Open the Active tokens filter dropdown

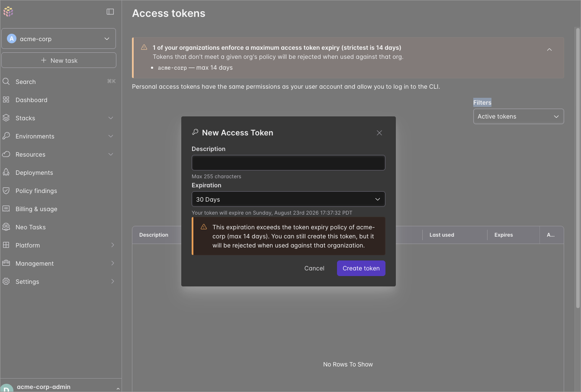pyautogui.click(x=518, y=116)
